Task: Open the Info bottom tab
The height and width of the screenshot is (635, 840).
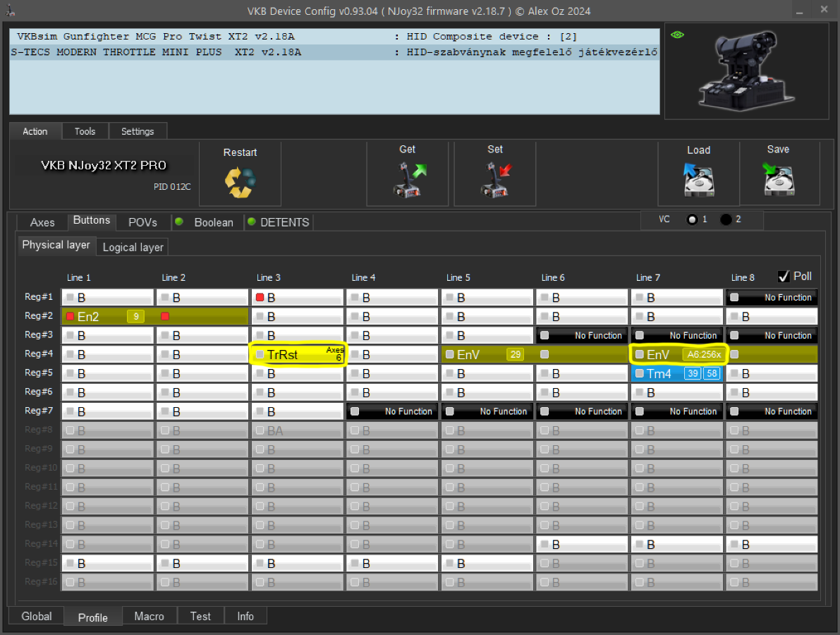Action: coord(245,616)
